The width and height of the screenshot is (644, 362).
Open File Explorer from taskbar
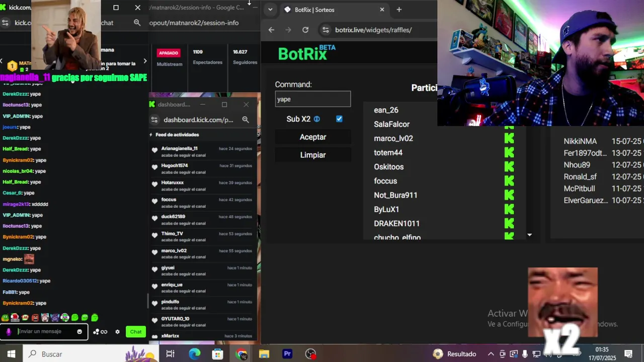[264, 354]
